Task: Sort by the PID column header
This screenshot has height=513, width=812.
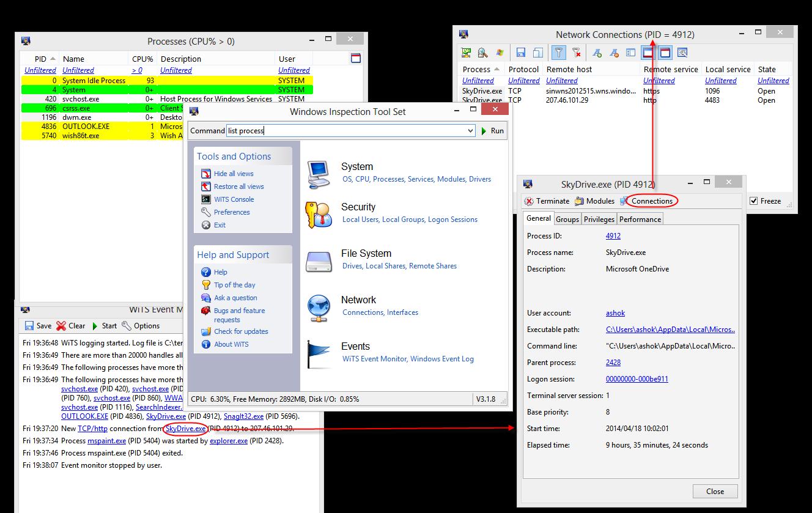Action: tap(40, 59)
